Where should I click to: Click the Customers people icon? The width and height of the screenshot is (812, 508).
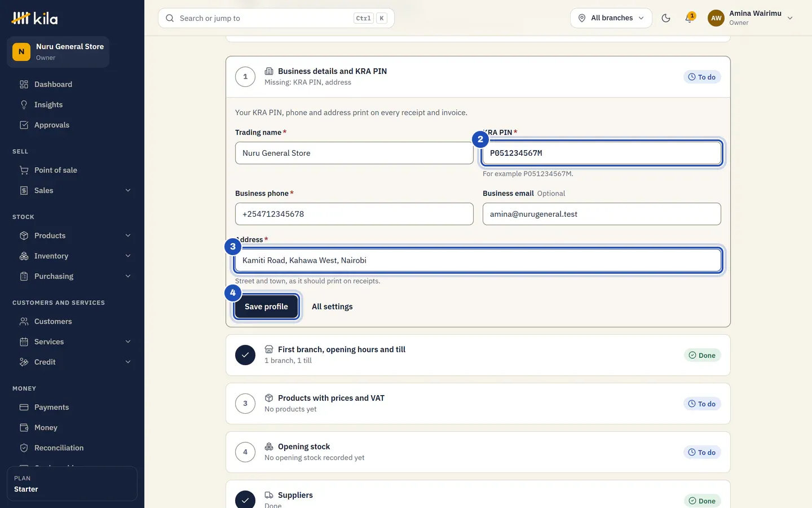pos(24,322)
